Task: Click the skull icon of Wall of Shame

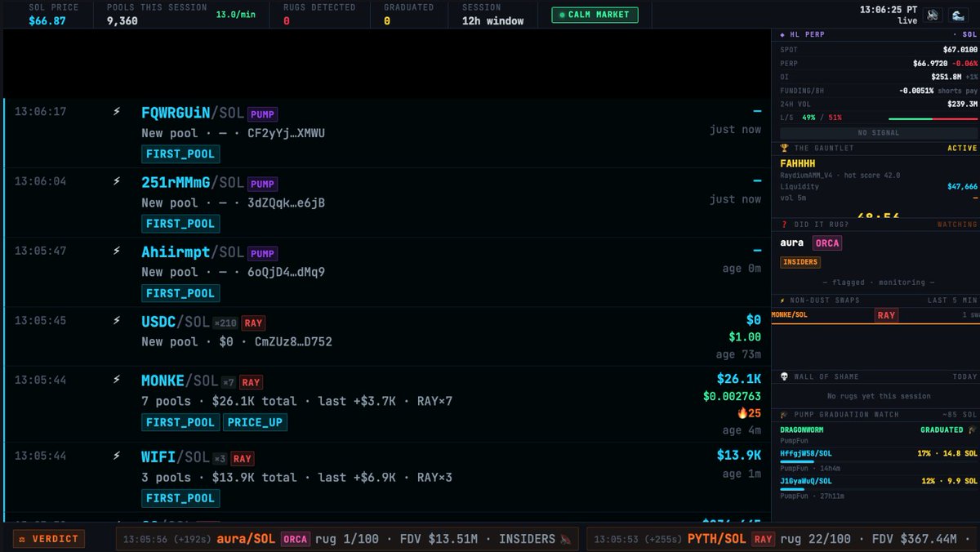Action: (784, 376)
